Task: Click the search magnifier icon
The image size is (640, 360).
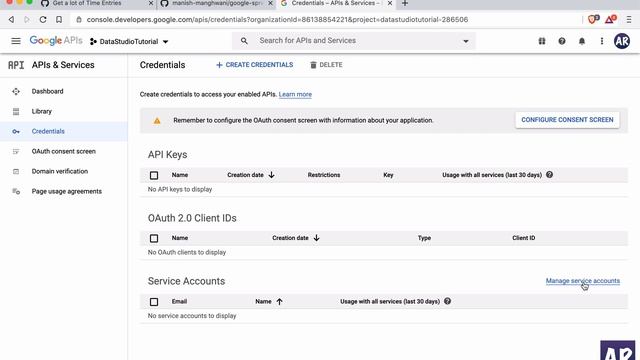Action: [244, 41]
